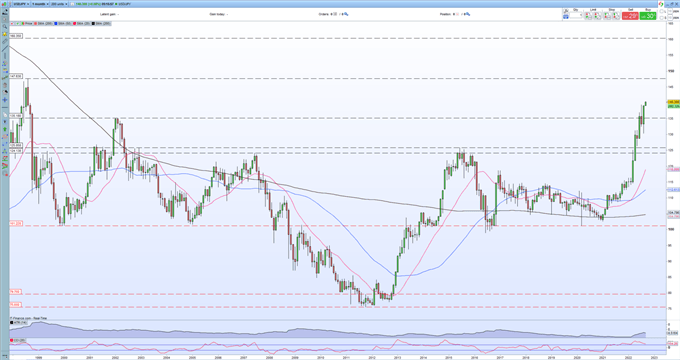
Task: Create a price alert with bell icon
Action: point(5,34)
